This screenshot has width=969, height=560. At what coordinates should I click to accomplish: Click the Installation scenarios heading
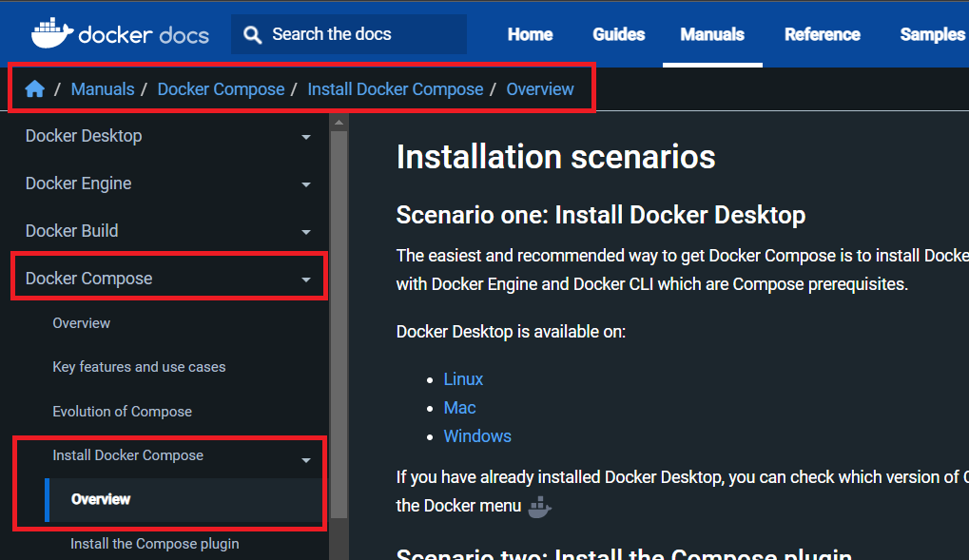(555, 157)
